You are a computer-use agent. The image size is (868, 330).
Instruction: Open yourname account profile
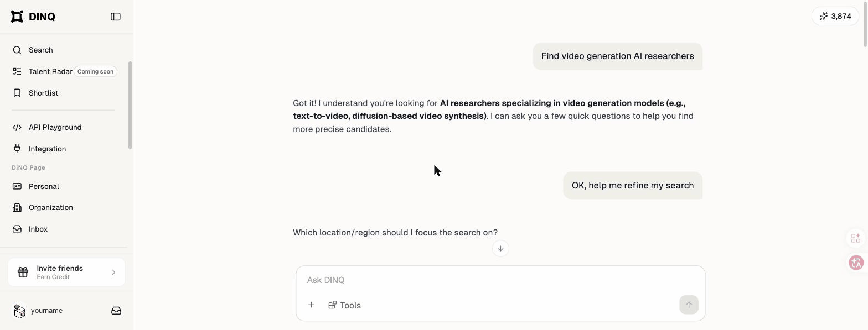(x=46, y=311)
